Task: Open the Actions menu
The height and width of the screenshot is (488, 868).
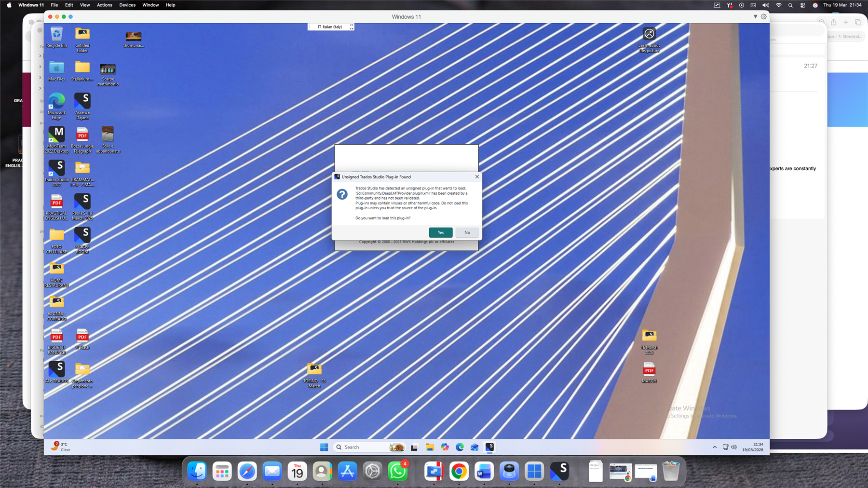Action: click(104, 5)
